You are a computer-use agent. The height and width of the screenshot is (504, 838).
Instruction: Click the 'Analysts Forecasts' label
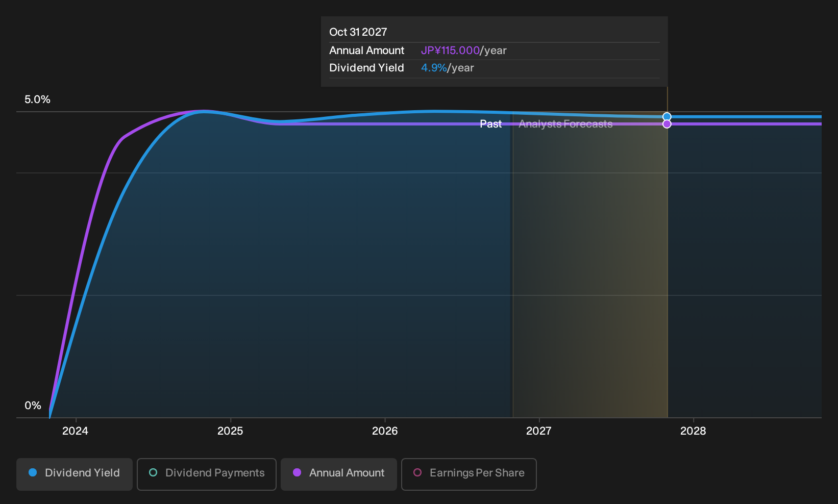565,124
